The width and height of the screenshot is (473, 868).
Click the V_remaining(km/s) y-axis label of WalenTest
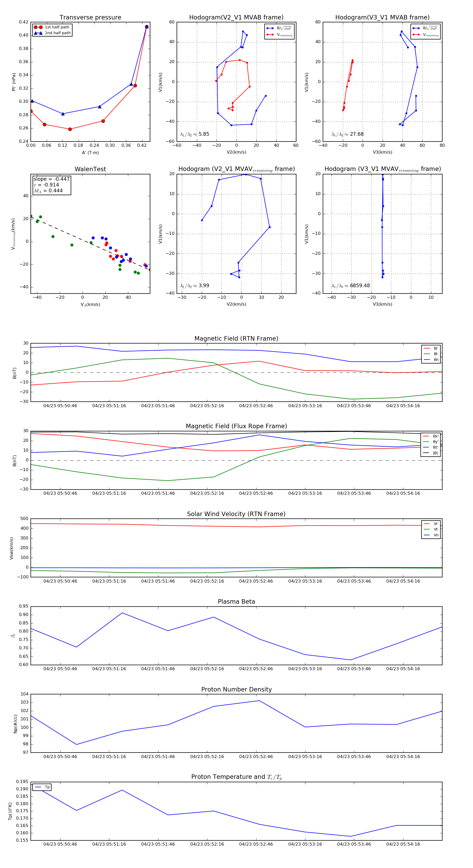point(13,234)
